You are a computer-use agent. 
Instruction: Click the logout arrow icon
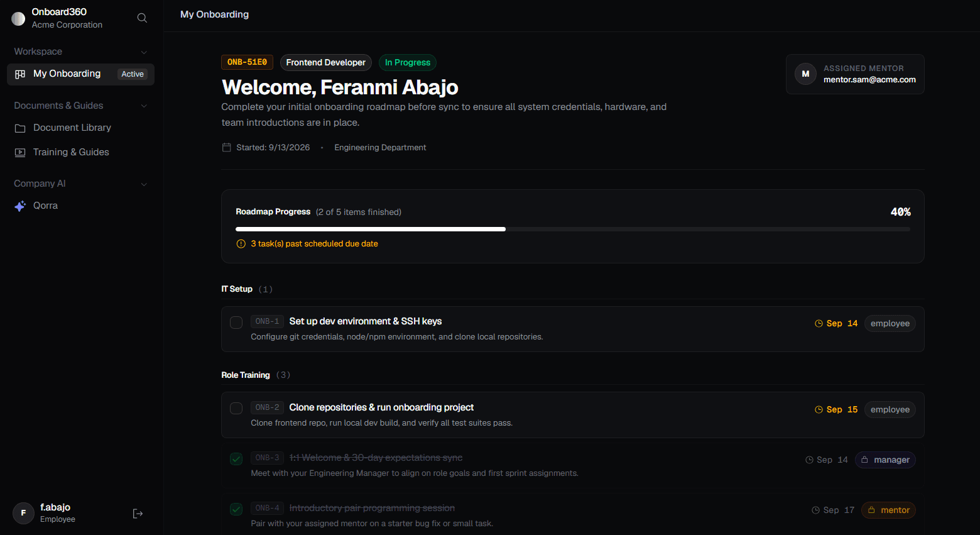pos(138,514)
